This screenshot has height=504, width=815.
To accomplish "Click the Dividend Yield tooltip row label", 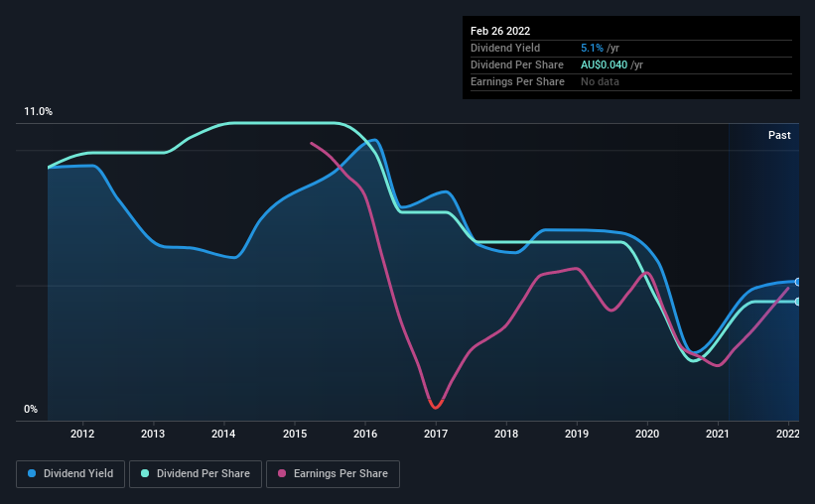I will [505, 48].
